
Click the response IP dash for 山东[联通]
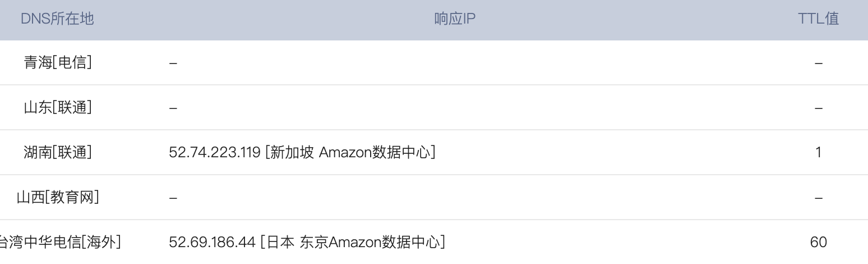pos(173,108)
